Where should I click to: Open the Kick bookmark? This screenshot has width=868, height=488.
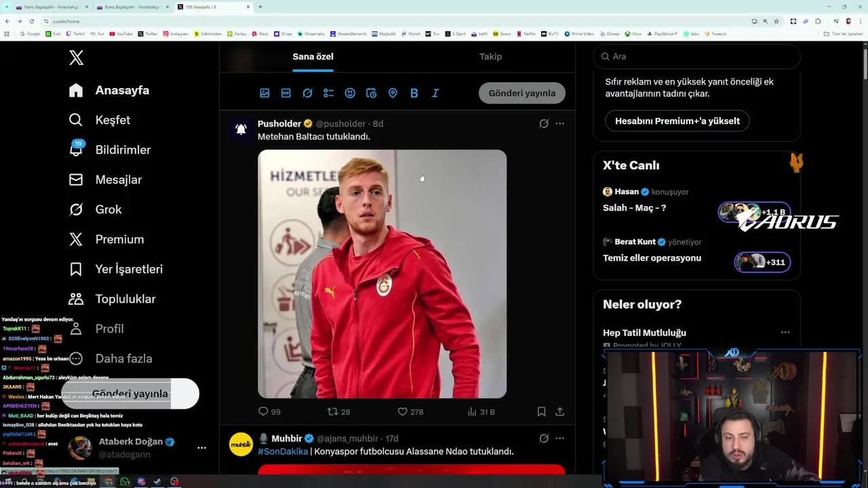[54, 34]
